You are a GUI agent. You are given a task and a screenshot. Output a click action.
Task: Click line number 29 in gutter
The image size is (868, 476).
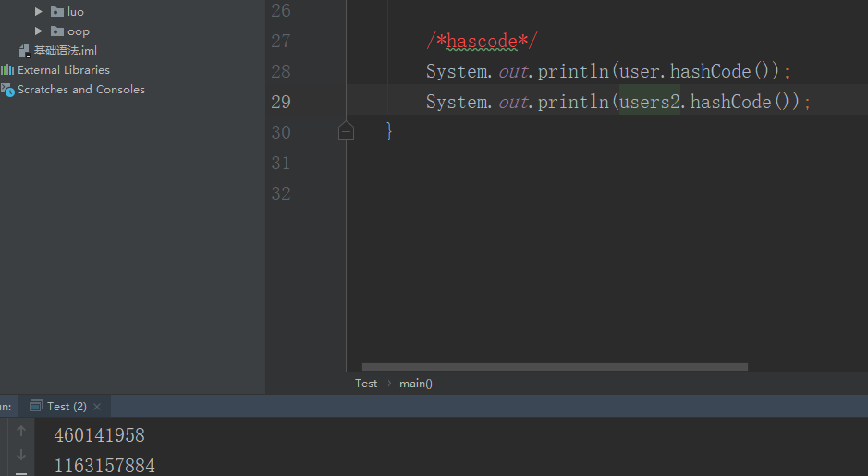[281, 102]
